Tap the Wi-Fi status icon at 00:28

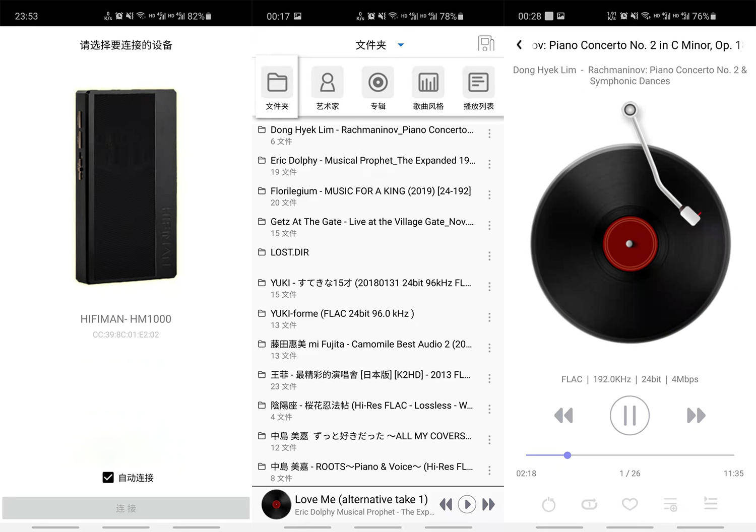[x=646, y=16]
